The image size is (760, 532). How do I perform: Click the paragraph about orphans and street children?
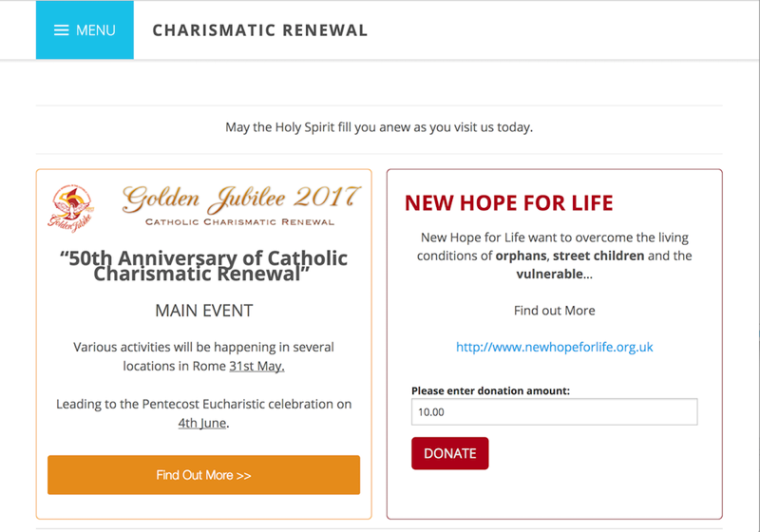[x=555, y=256]
